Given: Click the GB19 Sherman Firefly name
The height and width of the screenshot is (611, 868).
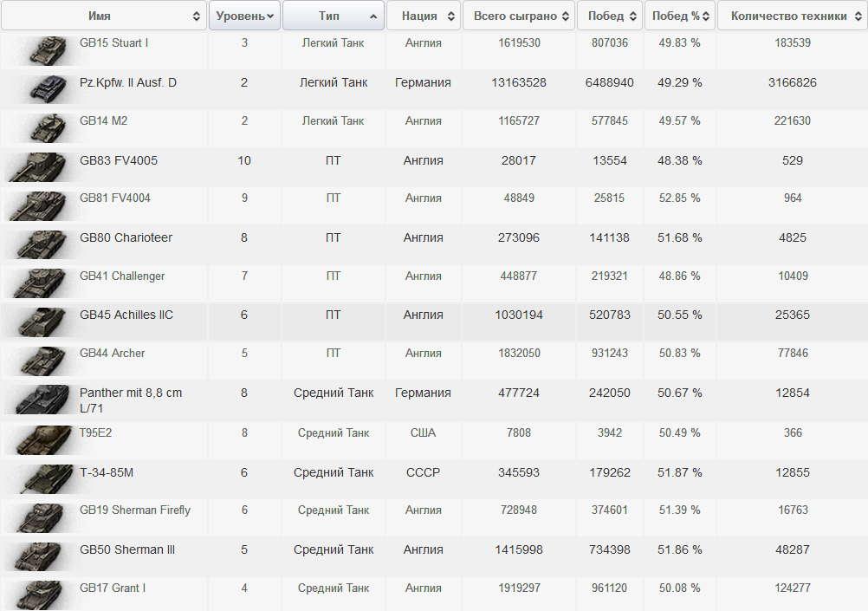Looking at the screenshot, I should 134,510.
